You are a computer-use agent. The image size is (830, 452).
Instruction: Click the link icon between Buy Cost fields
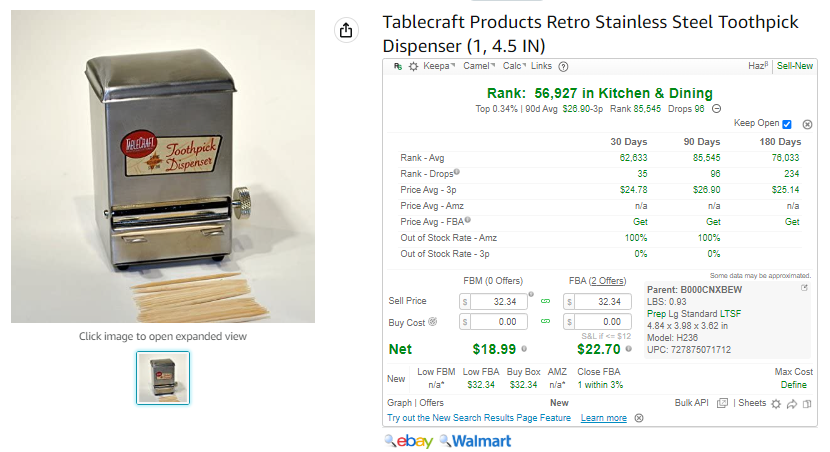pyautogui.click(x=545, y=321)
